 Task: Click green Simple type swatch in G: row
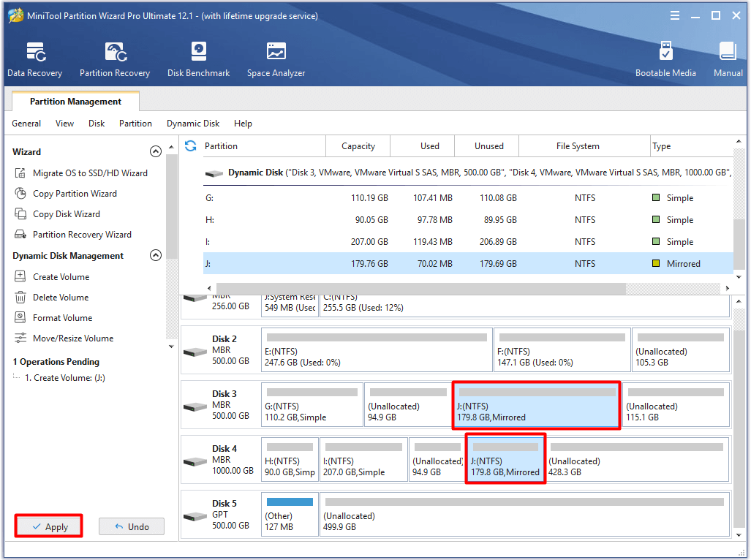656,197
